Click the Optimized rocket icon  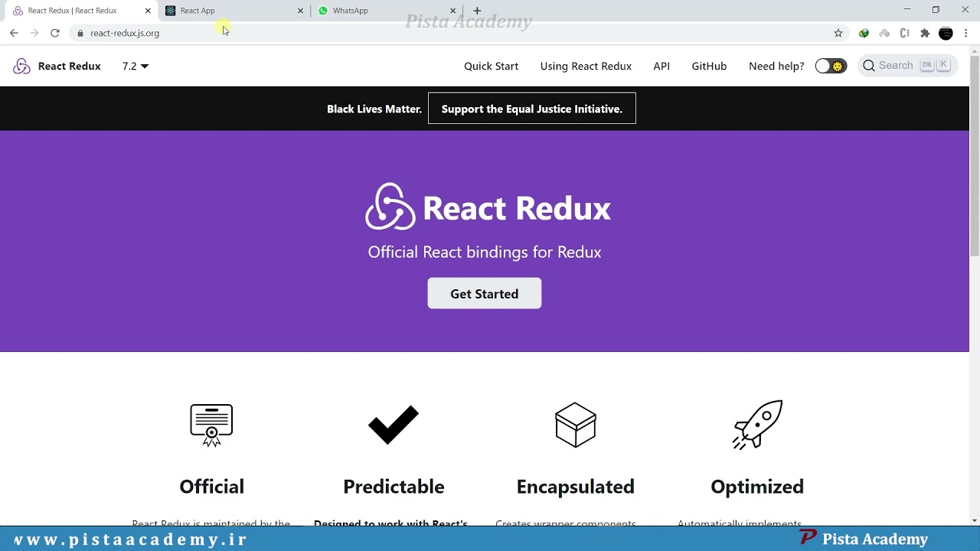pyautogui.click(x=757, y=425)
